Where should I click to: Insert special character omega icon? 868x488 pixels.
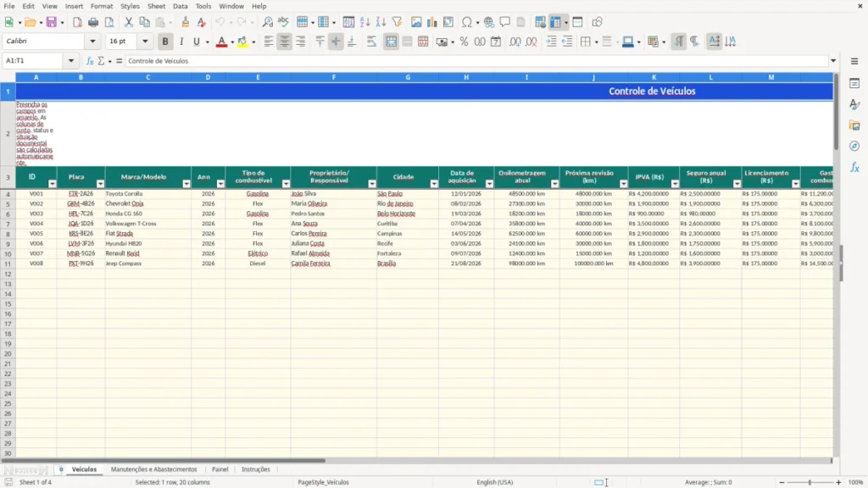tap(467, 22)
